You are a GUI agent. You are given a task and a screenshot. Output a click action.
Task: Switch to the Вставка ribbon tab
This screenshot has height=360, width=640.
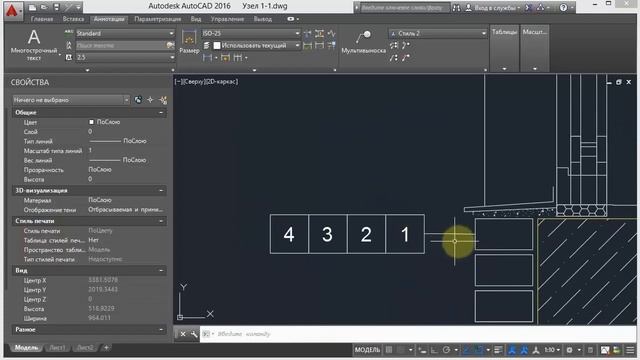(73, 19)
